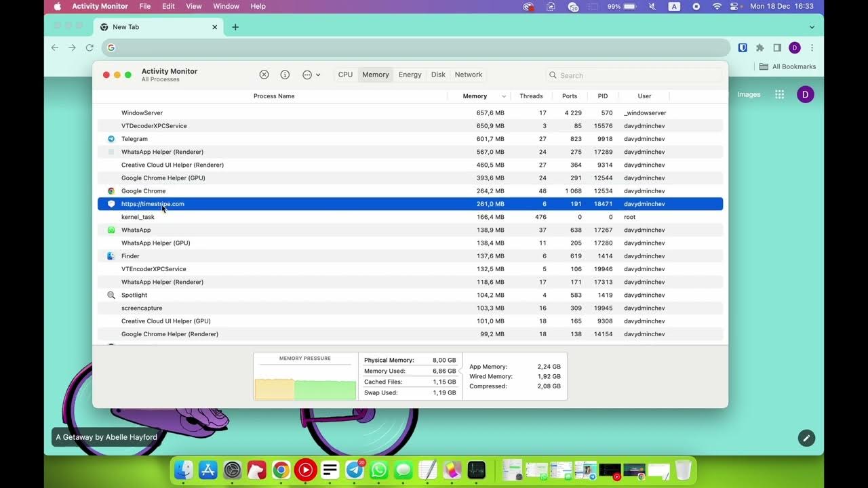The height and width of the screenshot is (488, 868).
Task: Click the Chrome reload button
Action: click(x=90, y=47)
